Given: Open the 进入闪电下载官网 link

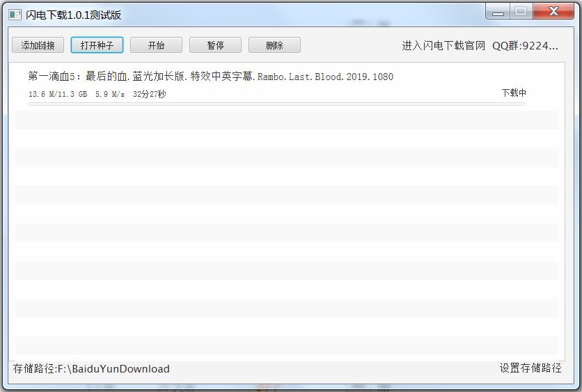Looking at the screenshot, I should point(443,46).
